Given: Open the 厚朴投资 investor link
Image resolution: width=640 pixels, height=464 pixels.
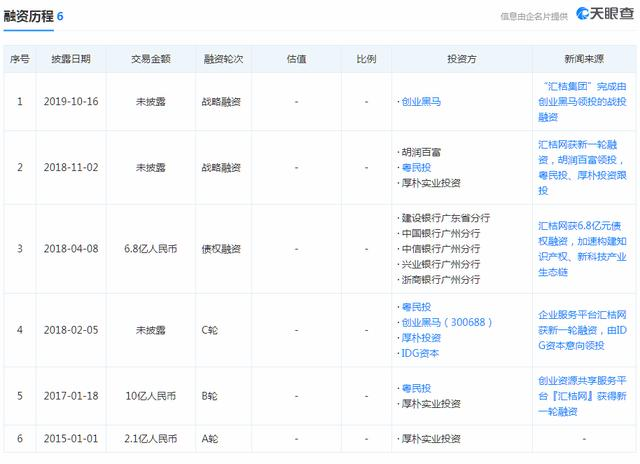Looking at the screenshot, I should pyautogui.click(x=421, y=338).
